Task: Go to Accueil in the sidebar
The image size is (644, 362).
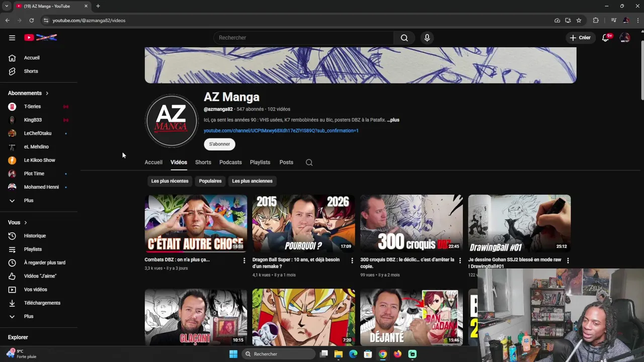Action: pos(32,58)
